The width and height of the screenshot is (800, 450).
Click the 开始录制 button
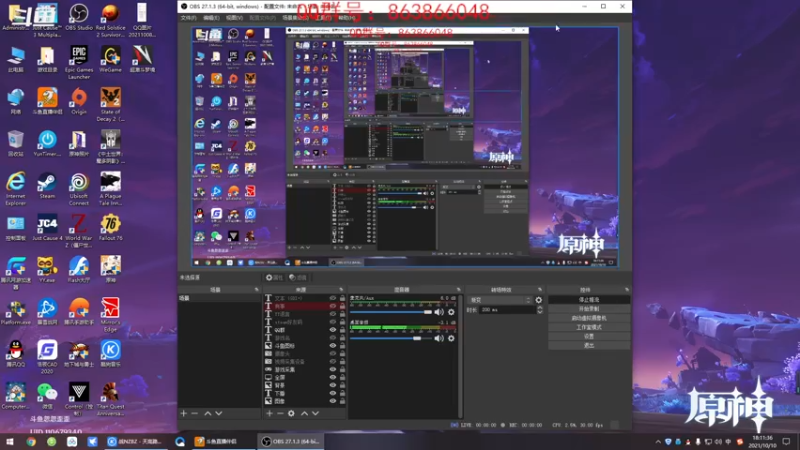(589, 309)
